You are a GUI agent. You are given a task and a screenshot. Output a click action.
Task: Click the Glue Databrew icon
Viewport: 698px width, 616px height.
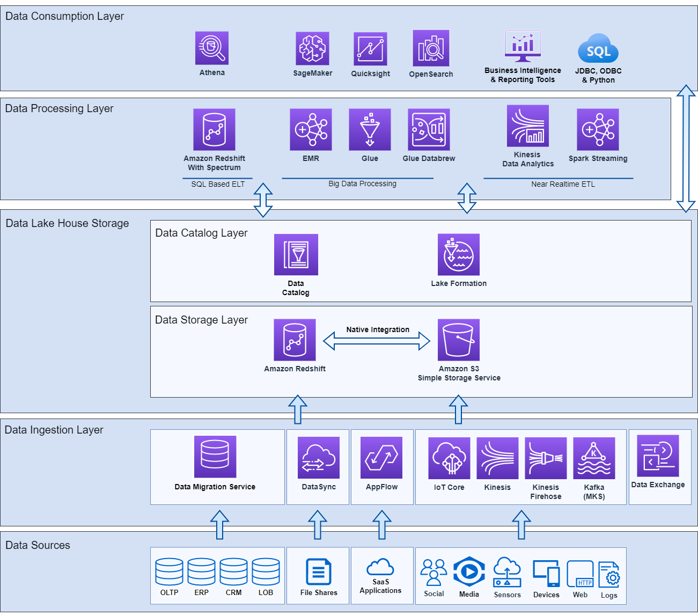[x=429, y=130]
